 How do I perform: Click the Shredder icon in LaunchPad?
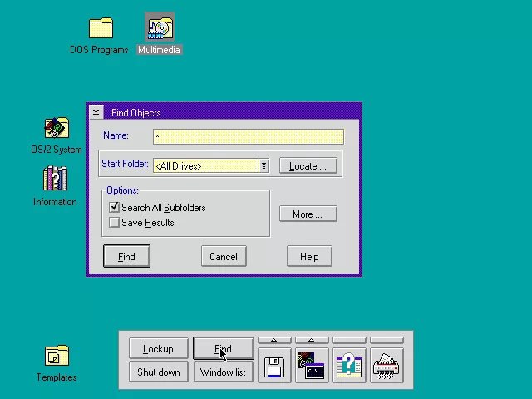click(x=387, y=367)
